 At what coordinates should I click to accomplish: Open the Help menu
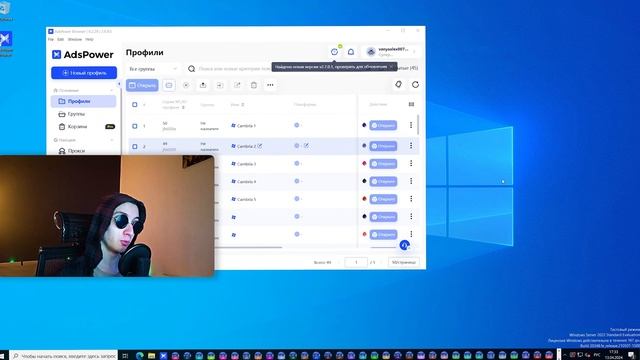(89, 39)
